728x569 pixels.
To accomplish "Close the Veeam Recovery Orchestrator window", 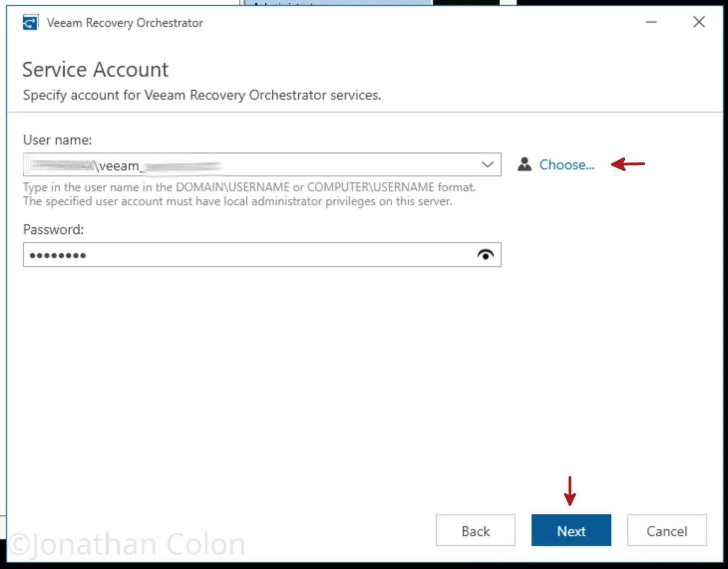I will pyautogui.click(x=699, y=22).
